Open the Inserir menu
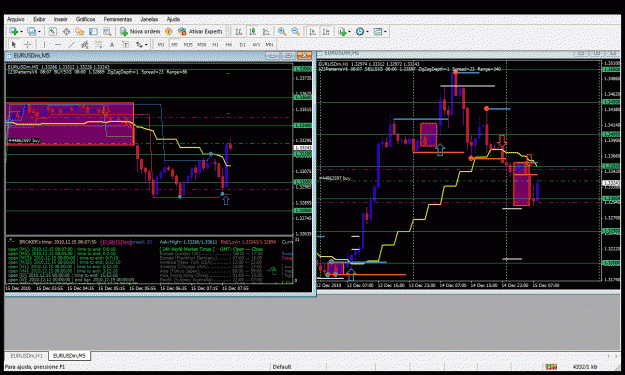Viewport: 625px width, 375px height. (x=61, y=19)
